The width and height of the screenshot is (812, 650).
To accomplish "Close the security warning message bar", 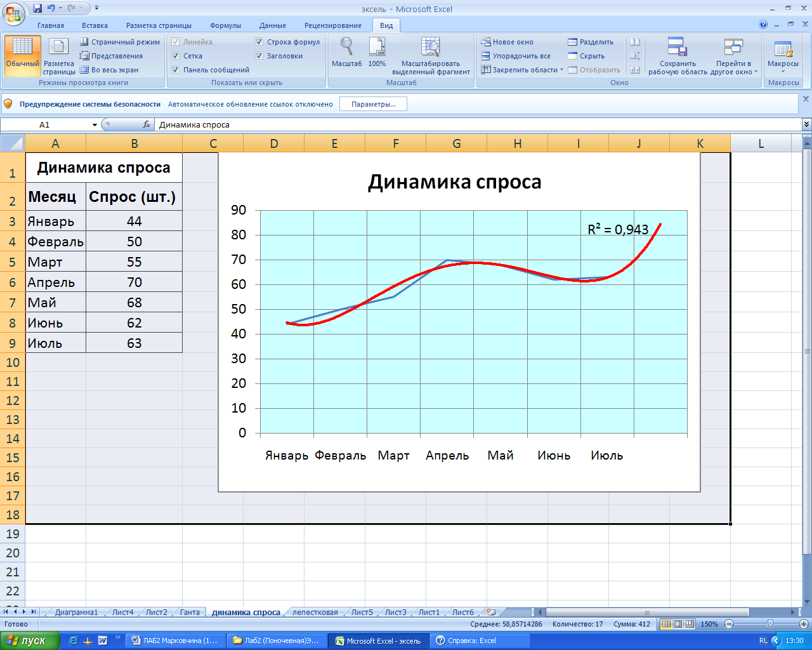I will [806, 99].
